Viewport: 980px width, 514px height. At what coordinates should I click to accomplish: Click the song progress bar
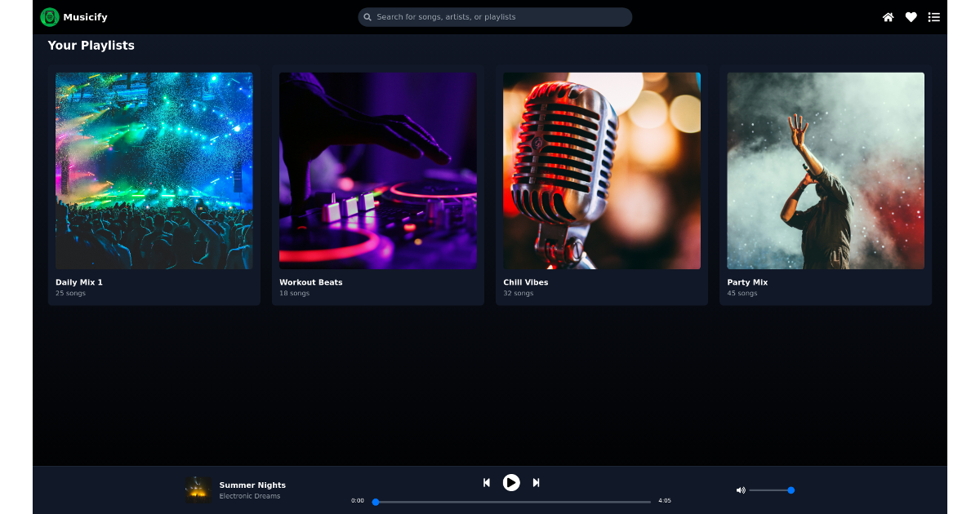[x=510, y=501]
